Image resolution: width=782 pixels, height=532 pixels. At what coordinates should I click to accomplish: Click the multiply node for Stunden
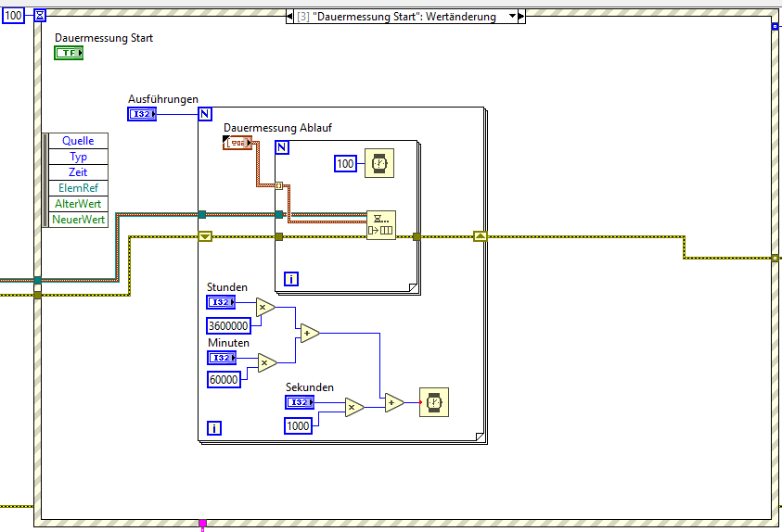click(264, 308)
